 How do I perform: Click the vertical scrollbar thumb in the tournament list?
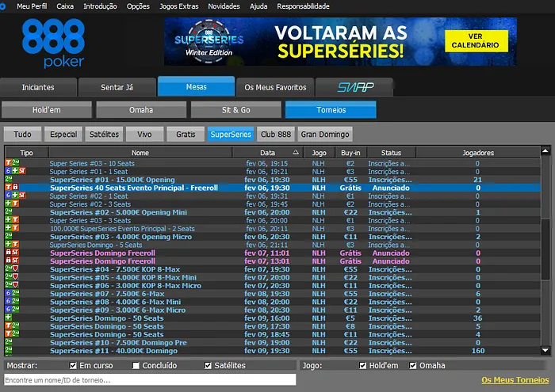coord(545,249)
